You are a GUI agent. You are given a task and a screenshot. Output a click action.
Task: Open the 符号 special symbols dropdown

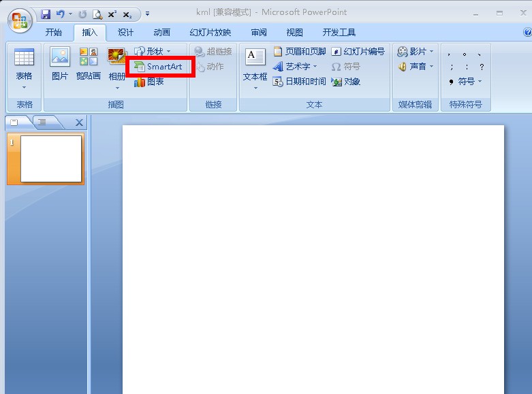click(x=465, y=82)
